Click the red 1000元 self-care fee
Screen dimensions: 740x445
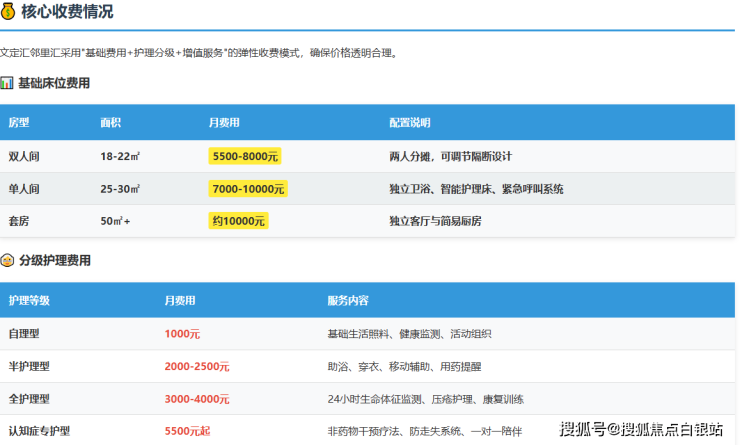point(182,334)
